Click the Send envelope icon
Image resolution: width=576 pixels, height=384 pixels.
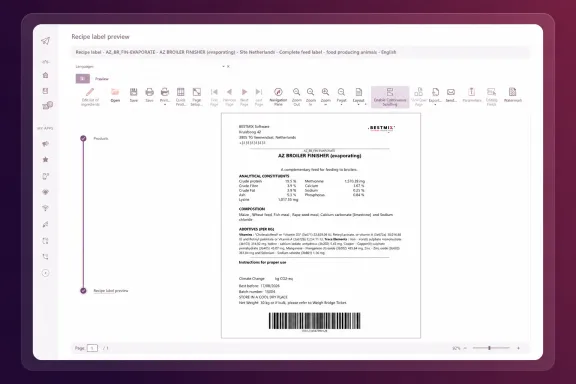coord(451,92)
